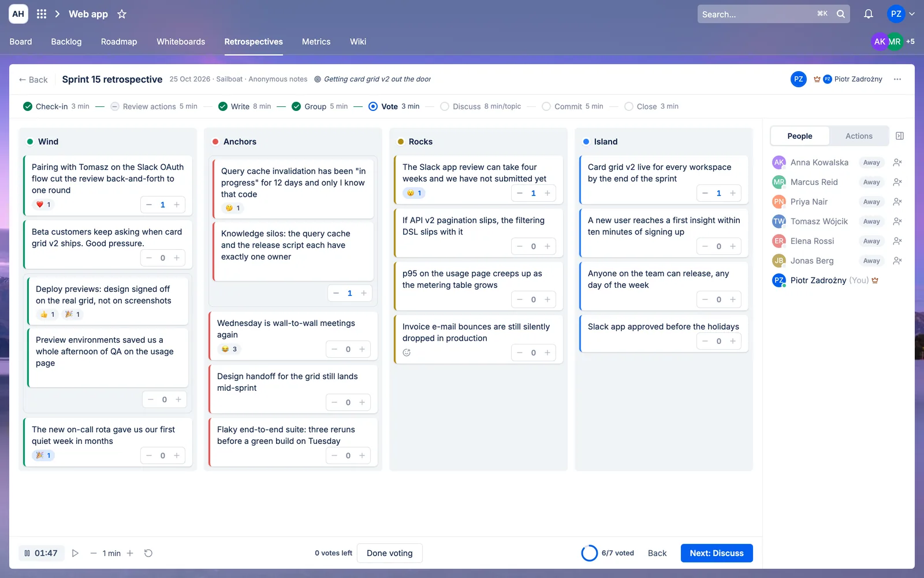Go to the Check-in stage
The width and height of the screenshot is (924, 578).
pyautogui.click(x=56, y=106)
